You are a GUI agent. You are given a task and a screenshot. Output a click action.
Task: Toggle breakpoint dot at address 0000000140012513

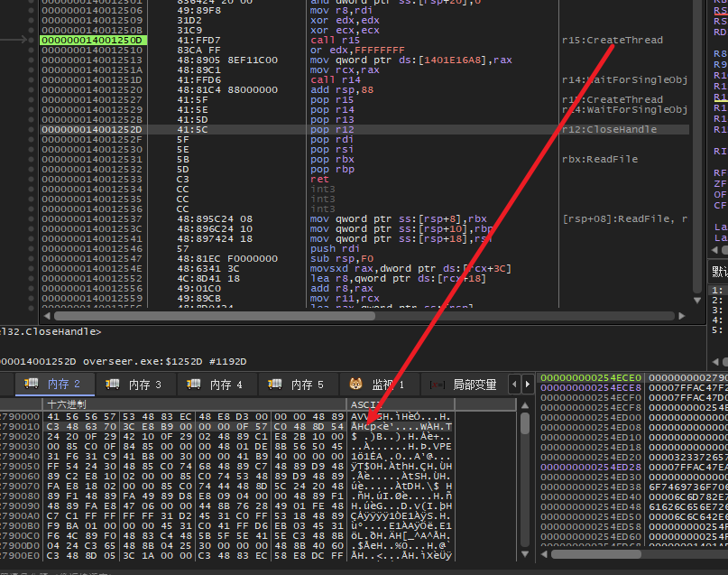coord(31,60)
